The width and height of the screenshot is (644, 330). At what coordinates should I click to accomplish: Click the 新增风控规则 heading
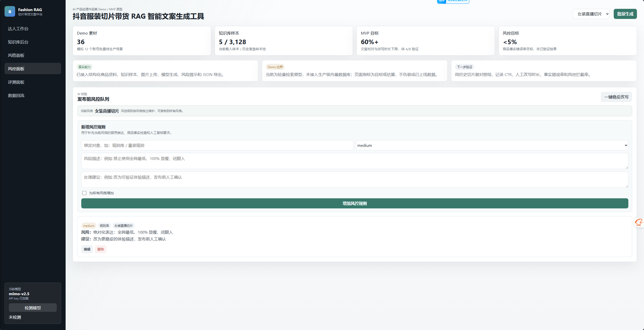click(93, 127)
